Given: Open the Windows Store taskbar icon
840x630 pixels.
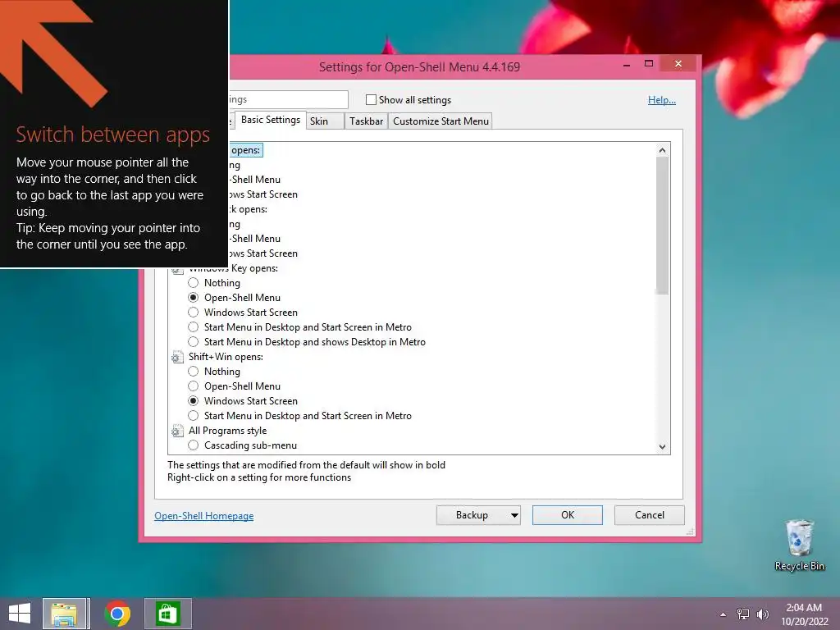Looking at the screenshot, I should pyautogui.click(x=167, y=614).
